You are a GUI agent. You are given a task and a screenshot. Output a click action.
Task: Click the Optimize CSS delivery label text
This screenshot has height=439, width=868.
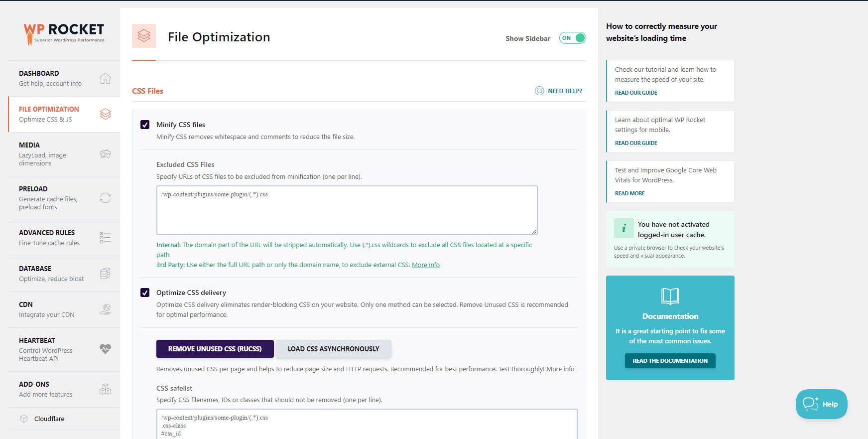pos(191,293)
